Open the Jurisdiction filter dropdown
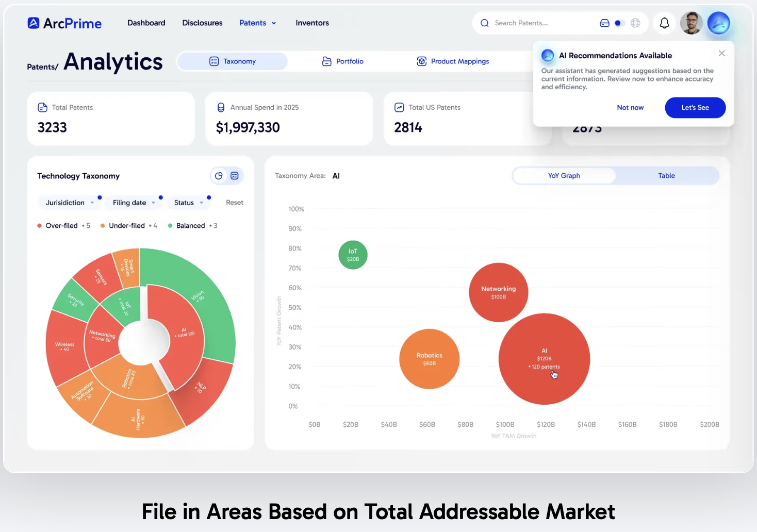This screenshot has height=532, width=757. coord(70,203)
